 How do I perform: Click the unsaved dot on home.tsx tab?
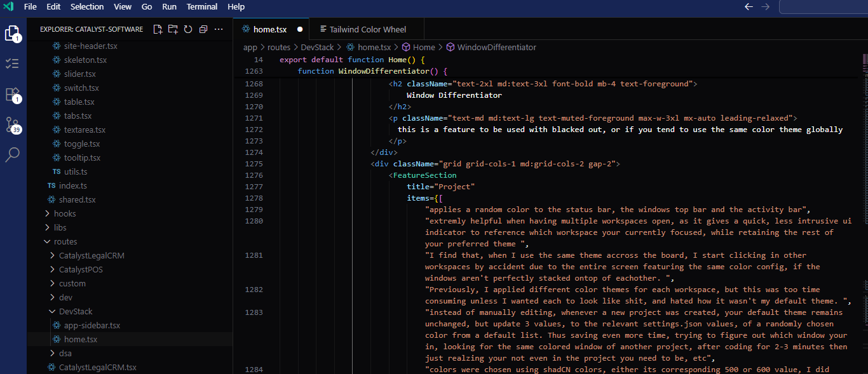coord(300,29)
